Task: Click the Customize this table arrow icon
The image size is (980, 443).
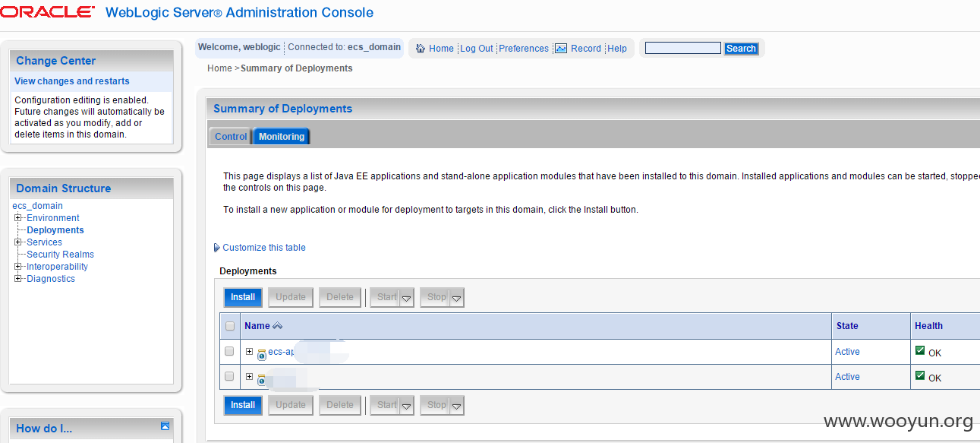Action: 217,248
